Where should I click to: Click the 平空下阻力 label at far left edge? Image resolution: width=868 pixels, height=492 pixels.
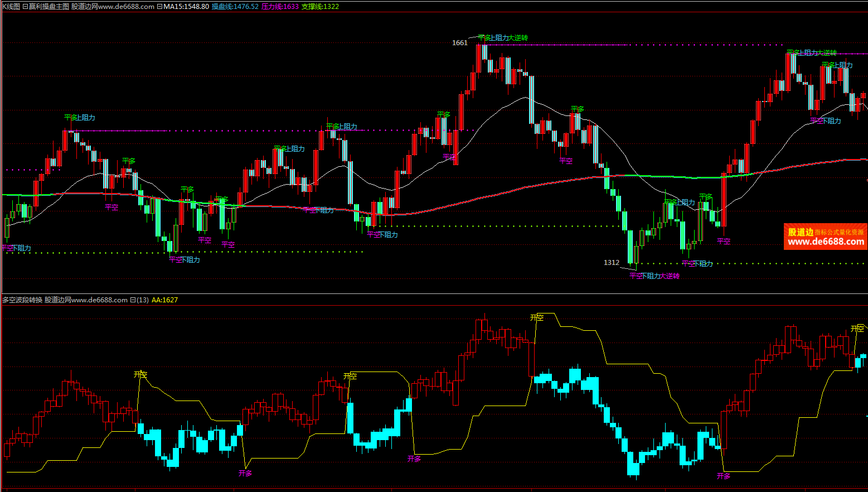17,248
